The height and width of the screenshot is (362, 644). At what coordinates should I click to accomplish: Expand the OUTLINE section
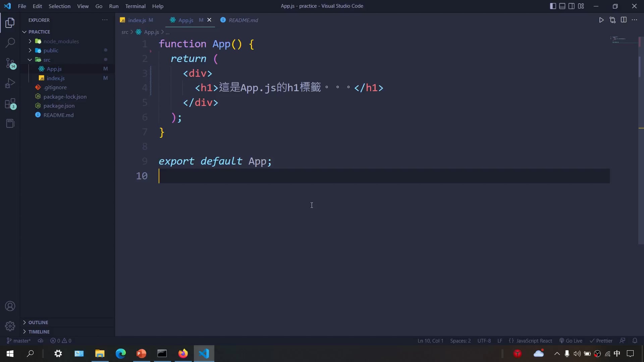tap(38, 322)
